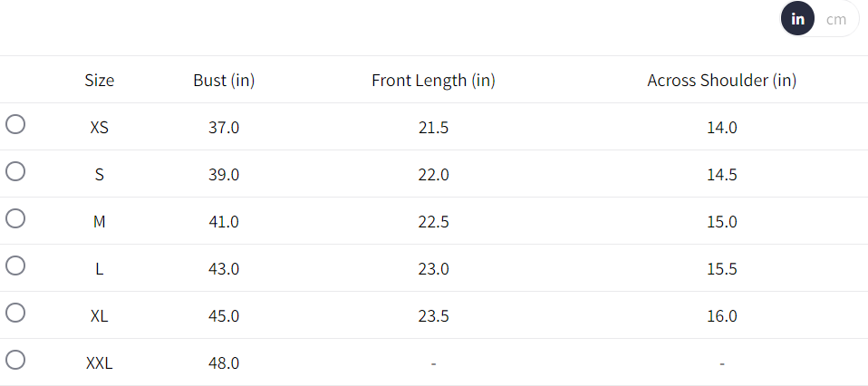Viewport: 868px width, 386px height.
Task: Switch units to centimeters (cm)
Action: pyautogui.click(x=836, y=19)
